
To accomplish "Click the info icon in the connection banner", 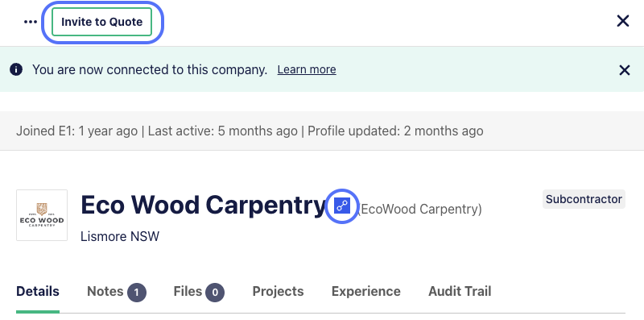I will pos(16,69).
